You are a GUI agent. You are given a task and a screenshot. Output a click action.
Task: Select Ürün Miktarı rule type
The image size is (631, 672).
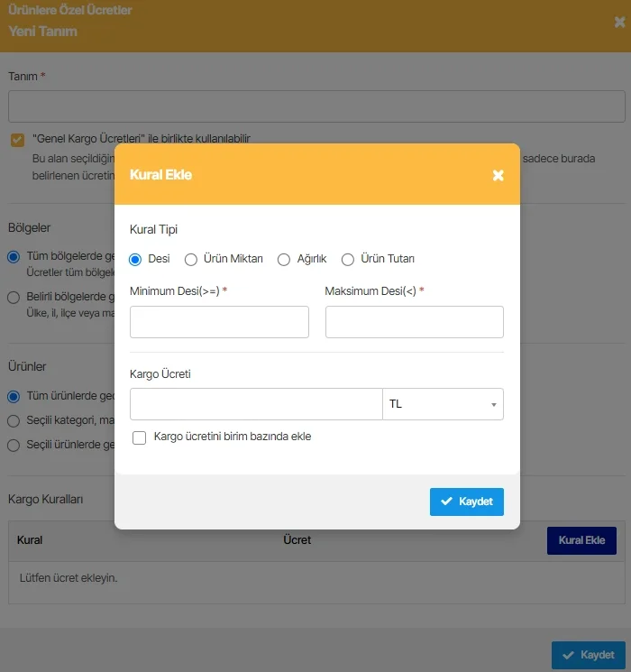tap(190, 259)
